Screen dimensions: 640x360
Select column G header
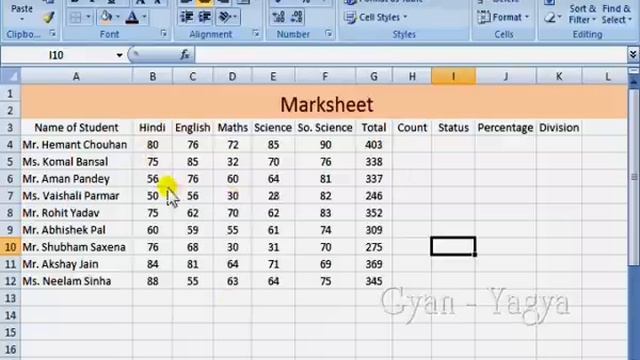373,76
